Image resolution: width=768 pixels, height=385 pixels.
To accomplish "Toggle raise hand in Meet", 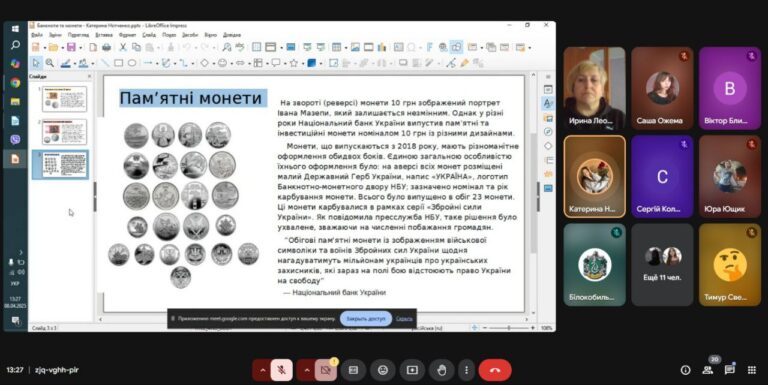I will pos(441,370).
